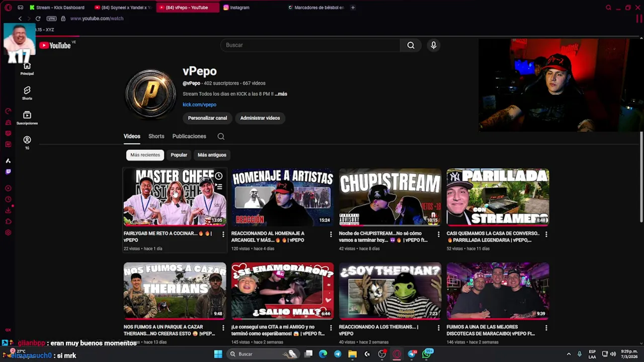
Task: Select the Más antiguos filter chip
Action: [212, 155]
